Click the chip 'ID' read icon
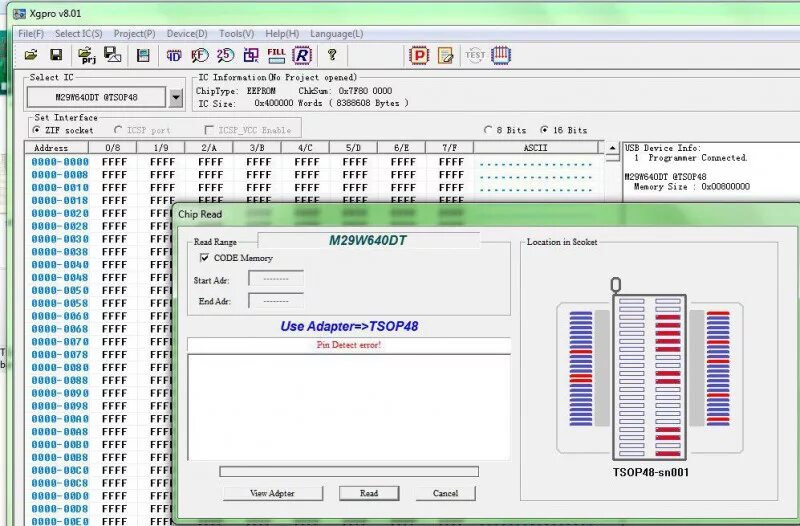The image size is (800, 526). point(174,55)
